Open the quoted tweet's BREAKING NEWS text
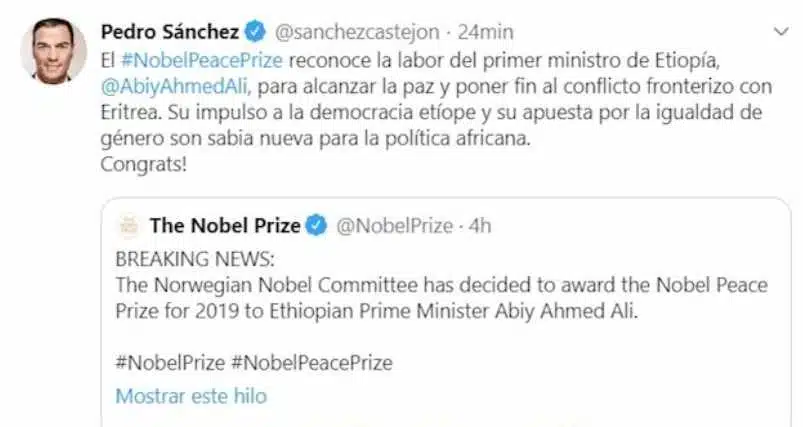The width and height of the screenshot is (803, 427). [x=195, y=260]
